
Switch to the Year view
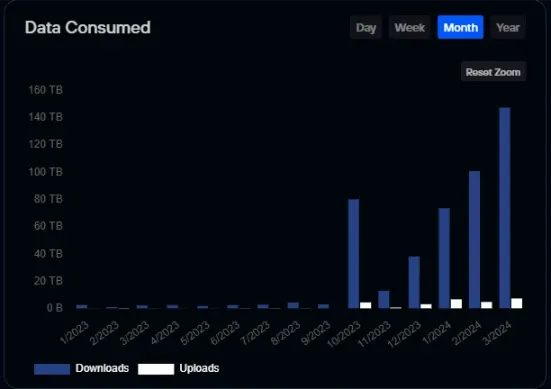508,27
